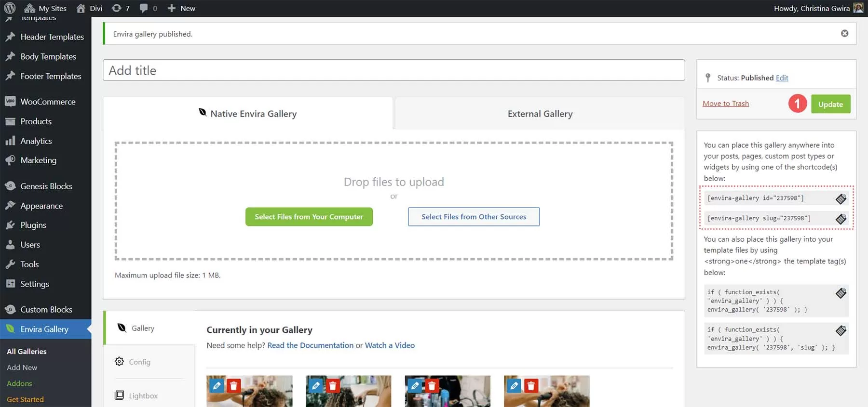This screenshot has height=407, width=868.
Task: Copy the envira-gallery slug shortcode
Action: click(841, 219)
